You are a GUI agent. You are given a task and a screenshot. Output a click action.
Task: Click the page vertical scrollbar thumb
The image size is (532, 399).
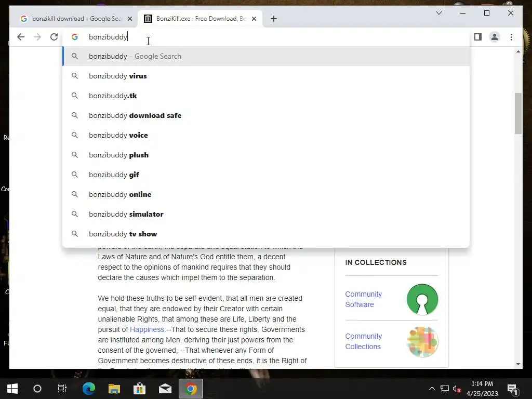(518, 113)
